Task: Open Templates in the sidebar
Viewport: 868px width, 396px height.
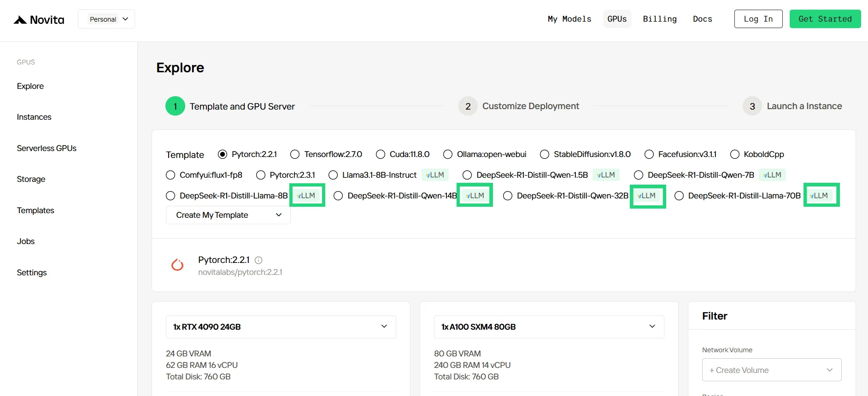Action: pos(35,210)
